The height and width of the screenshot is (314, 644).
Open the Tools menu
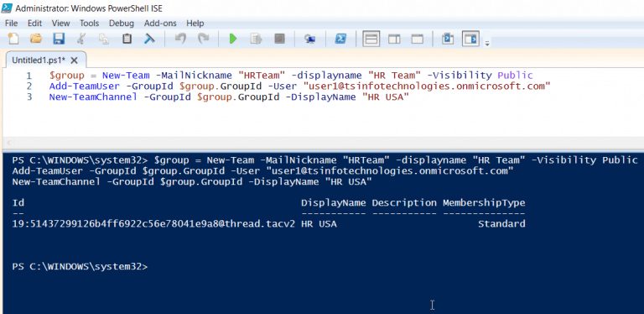tap(90, 24)
